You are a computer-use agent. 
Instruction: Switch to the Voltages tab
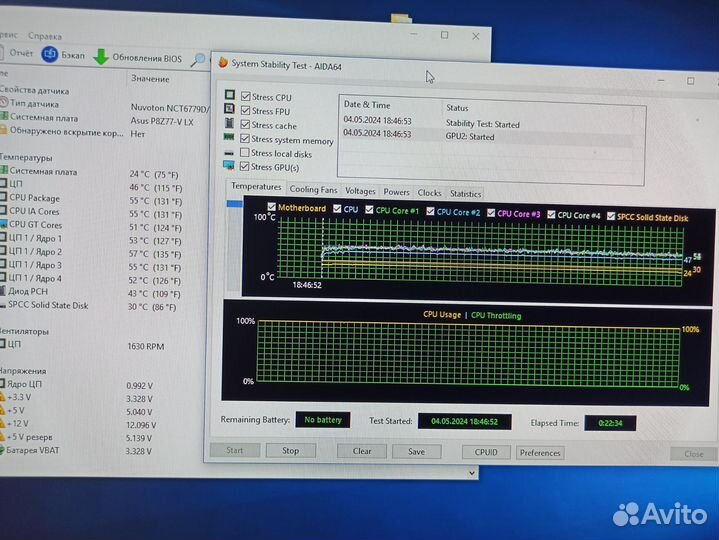pos(360,191)
